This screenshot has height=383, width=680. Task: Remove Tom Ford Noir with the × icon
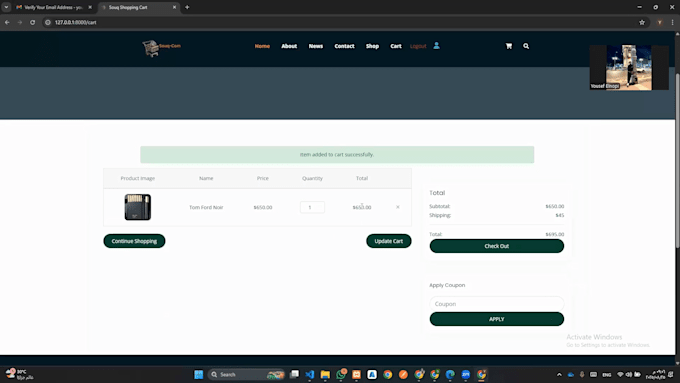(398, 207)
